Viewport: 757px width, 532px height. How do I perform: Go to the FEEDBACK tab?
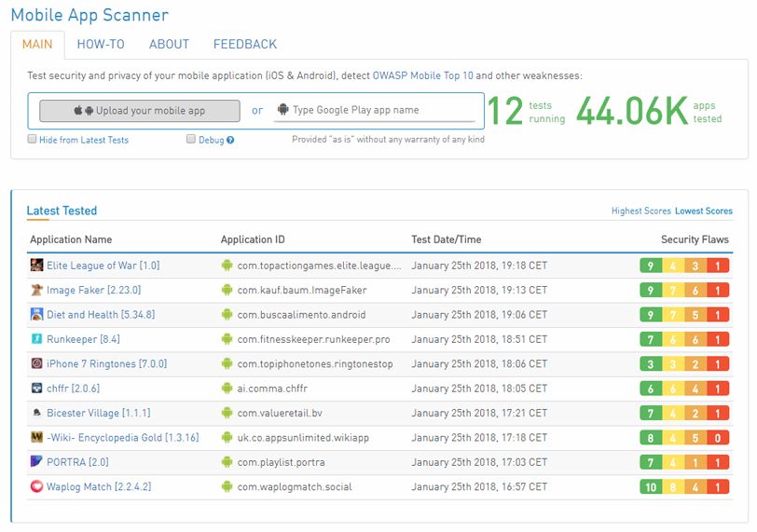[245, 44]
